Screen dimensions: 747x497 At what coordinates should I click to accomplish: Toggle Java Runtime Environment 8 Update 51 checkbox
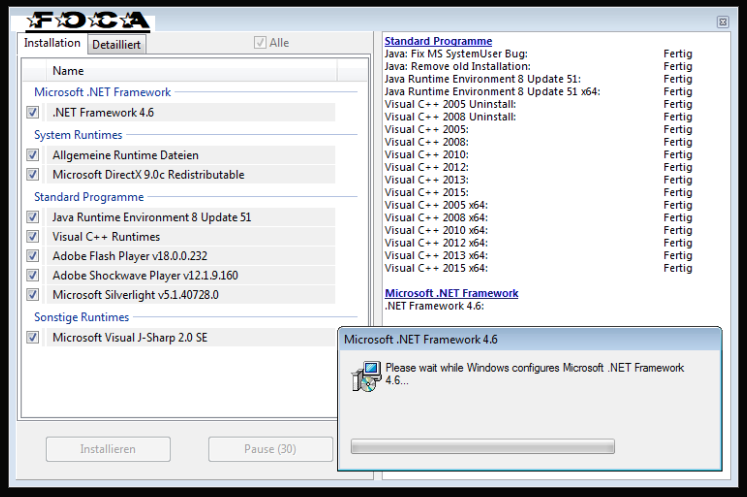click(x=32, y=217)
